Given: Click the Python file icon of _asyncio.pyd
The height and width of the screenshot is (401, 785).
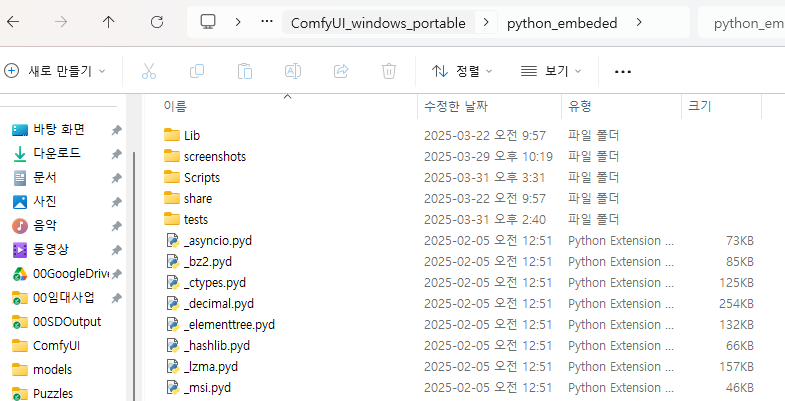Looking at the screenshot, I should 172,240.
